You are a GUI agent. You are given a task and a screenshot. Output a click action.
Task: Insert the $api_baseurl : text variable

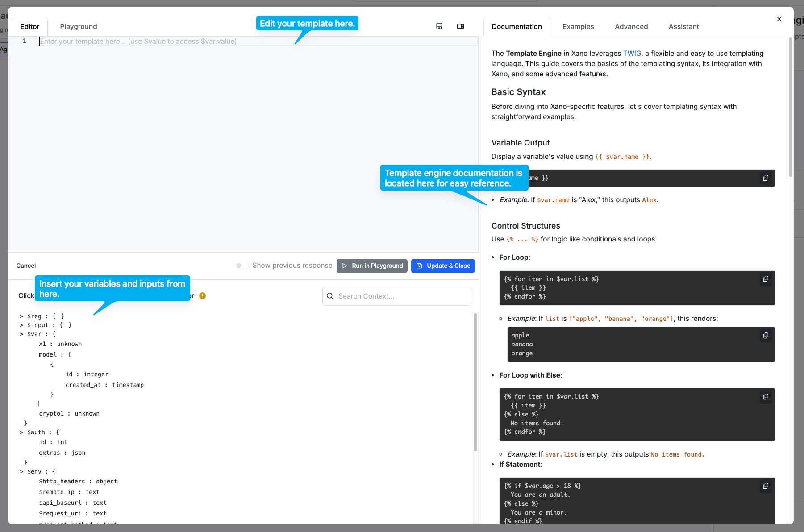click(73, 503)
